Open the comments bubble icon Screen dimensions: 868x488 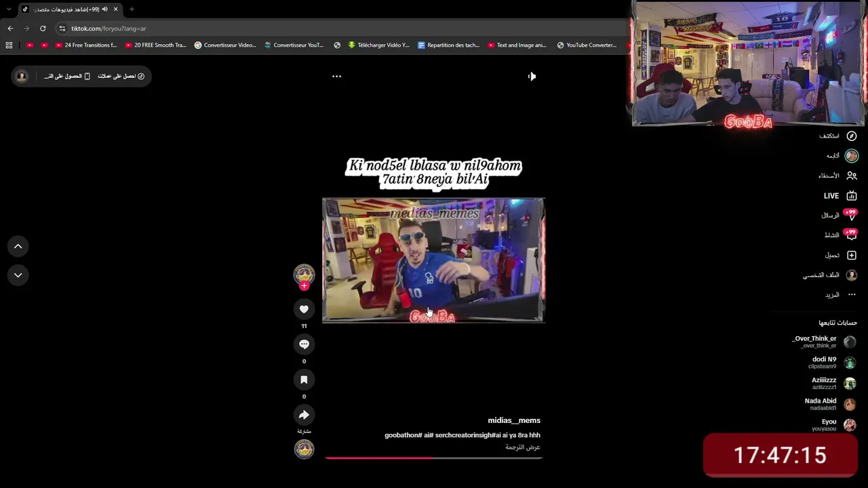[x=304, y=344]
